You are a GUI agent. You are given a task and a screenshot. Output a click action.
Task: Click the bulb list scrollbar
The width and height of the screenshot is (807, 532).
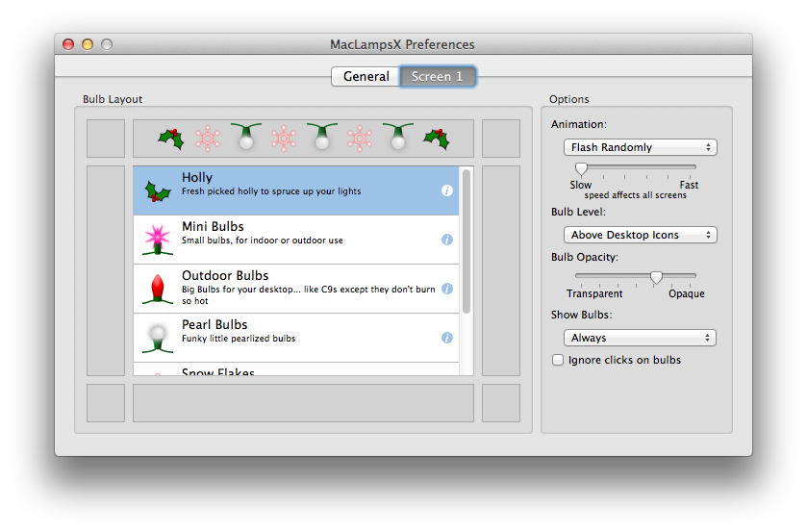tap(467, 241)
